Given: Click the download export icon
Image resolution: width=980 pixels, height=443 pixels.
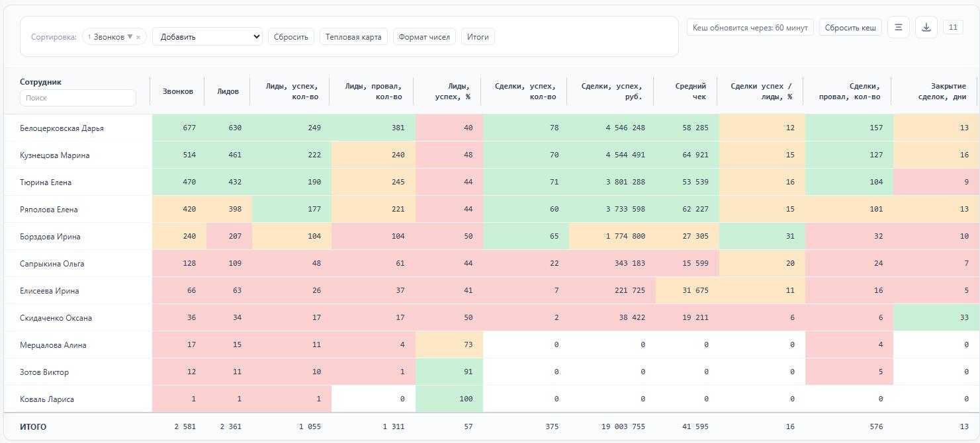Looking at the screenshot, I should 926,27.
